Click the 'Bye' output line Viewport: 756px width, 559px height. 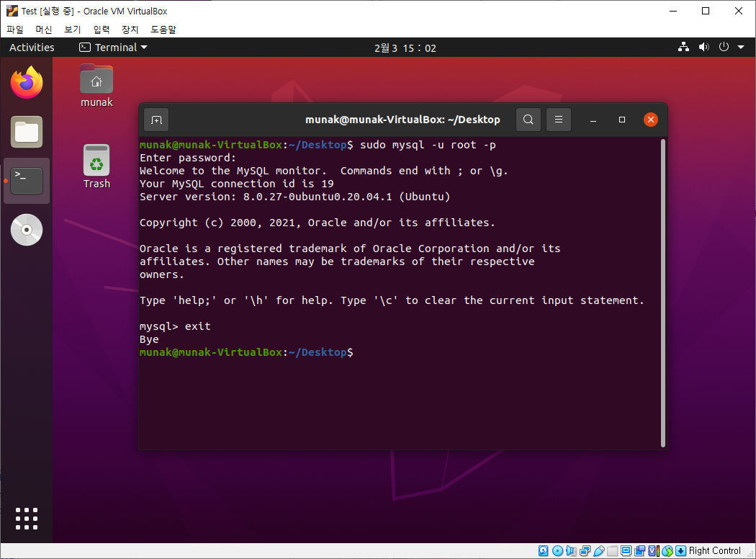point(149,339)
